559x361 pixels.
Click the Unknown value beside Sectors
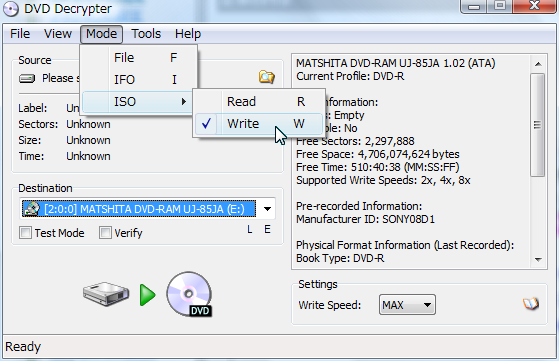coord(88,124)
